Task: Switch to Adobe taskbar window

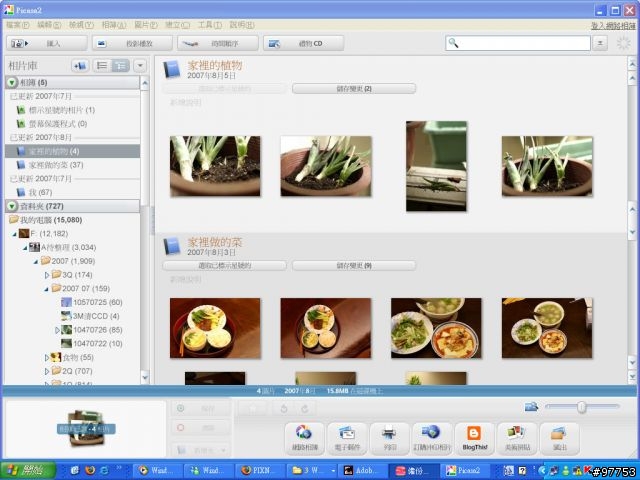Action: coord(362,471)
